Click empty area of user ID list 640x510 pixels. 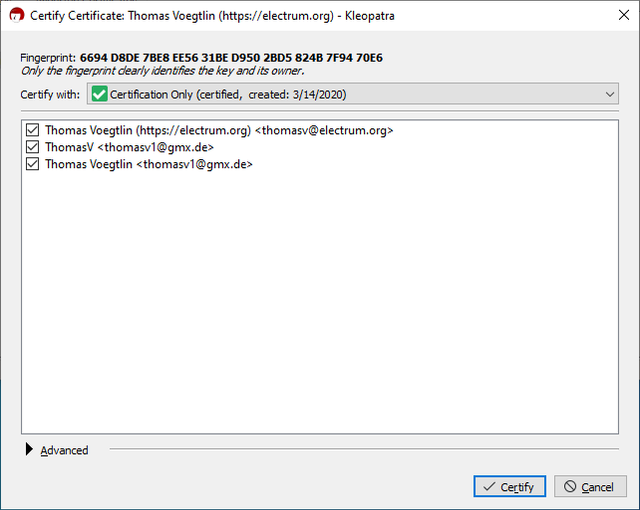tap(320, 302)
